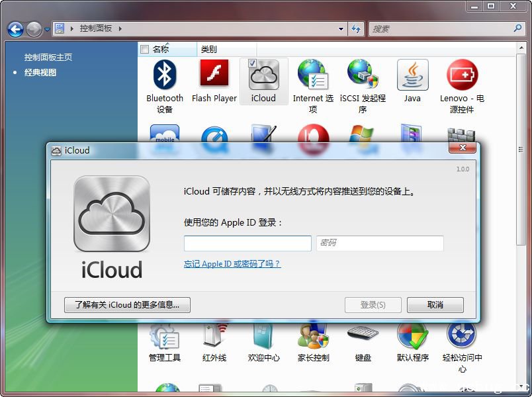Image resolution: width=532 pixels, height=397 pixels.
Task: Click the Forward navigation arrow
Action: click(34, 29)
